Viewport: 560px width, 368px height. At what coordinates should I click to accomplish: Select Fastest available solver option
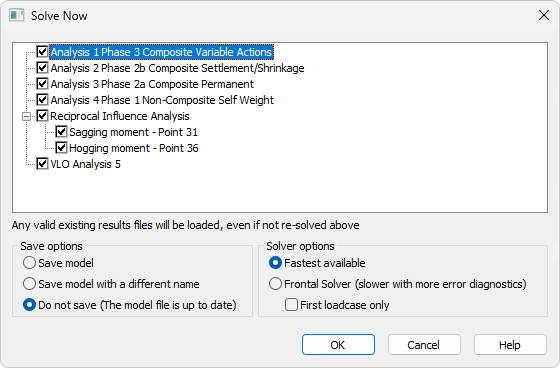coord(275,263)
